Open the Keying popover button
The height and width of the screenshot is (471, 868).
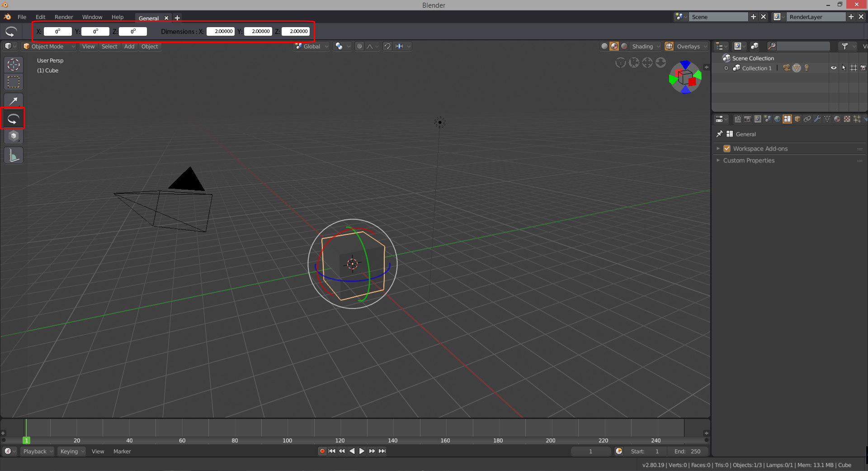click(x=71, y=451)
